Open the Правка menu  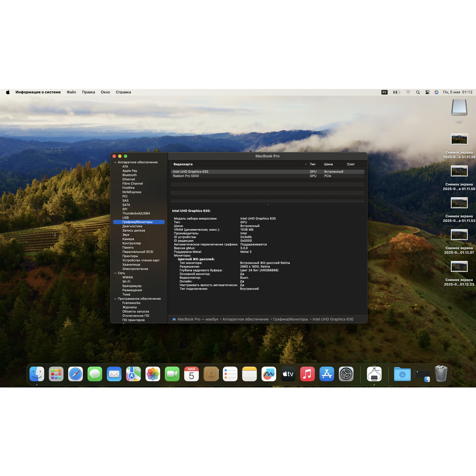[89, 92]
